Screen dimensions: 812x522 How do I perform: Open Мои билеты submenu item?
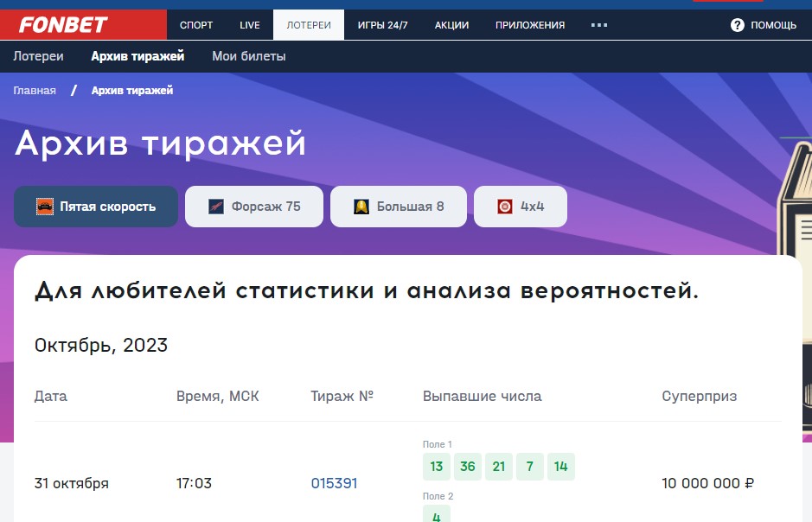(x=248, y=56)
